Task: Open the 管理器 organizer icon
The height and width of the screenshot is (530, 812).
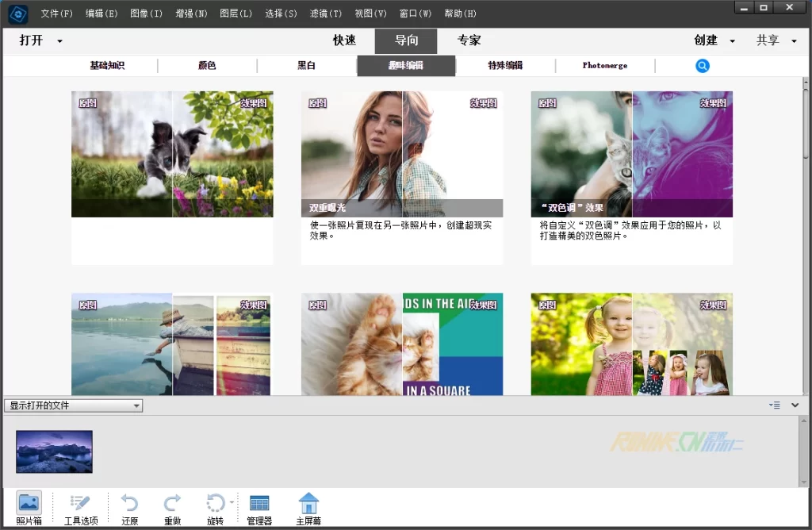Action: [259, 503]
